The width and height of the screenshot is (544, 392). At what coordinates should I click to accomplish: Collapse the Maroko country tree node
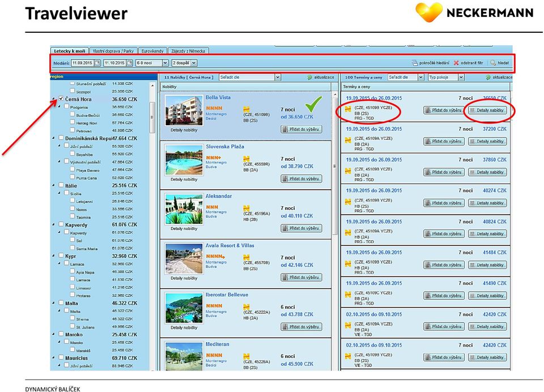(x=54, y=335)
